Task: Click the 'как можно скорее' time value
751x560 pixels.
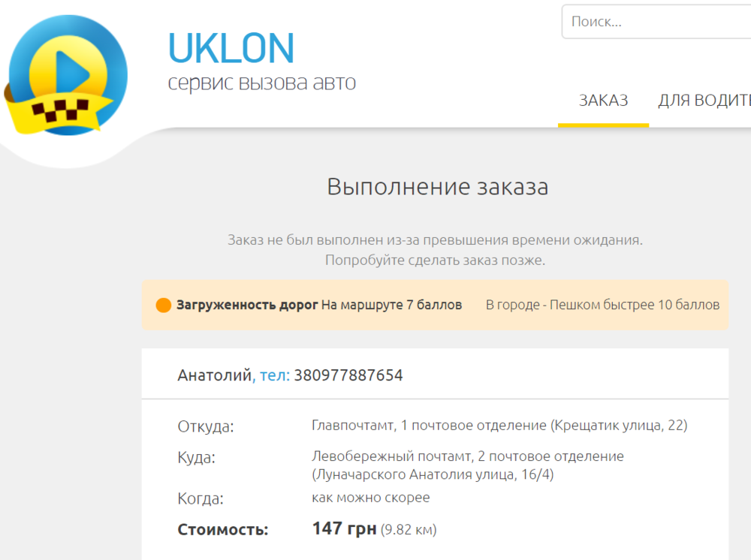Action: pyautogui.click(x=371, y=498)
